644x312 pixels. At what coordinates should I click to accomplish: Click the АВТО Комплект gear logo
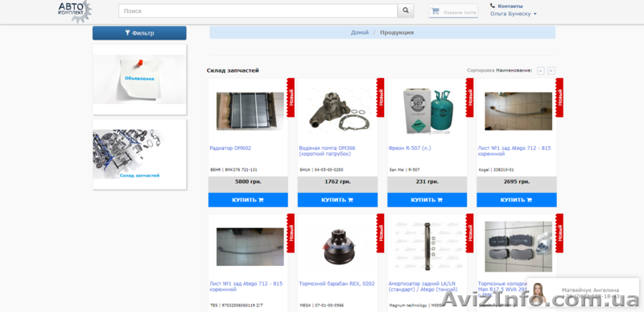point(75,10)
